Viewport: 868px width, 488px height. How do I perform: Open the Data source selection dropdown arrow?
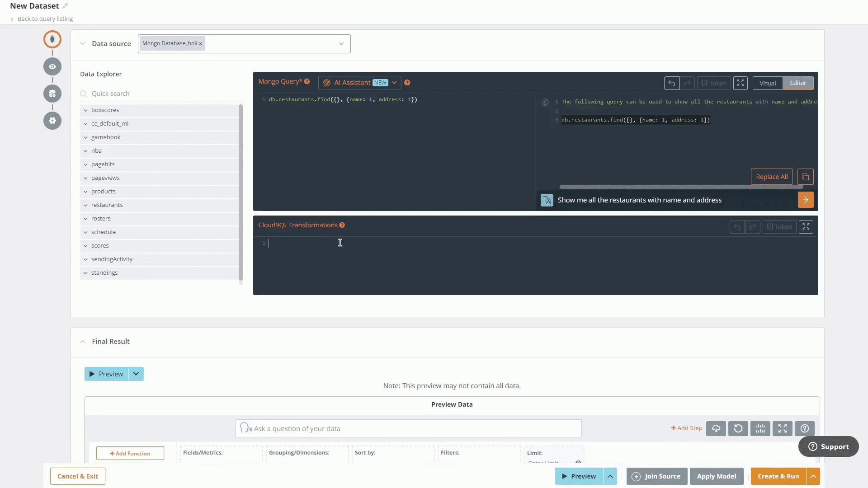pyautogui.click(x=341, y=44)
